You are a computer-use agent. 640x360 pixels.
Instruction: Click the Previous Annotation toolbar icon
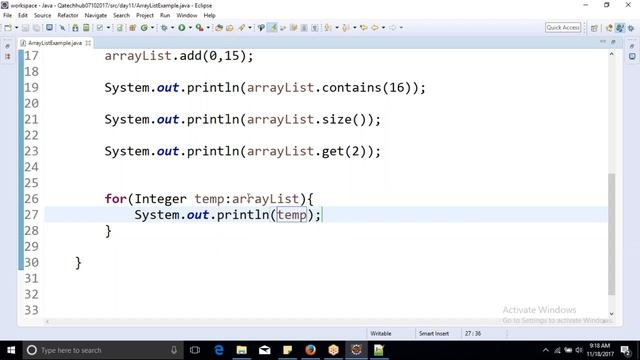346,28
